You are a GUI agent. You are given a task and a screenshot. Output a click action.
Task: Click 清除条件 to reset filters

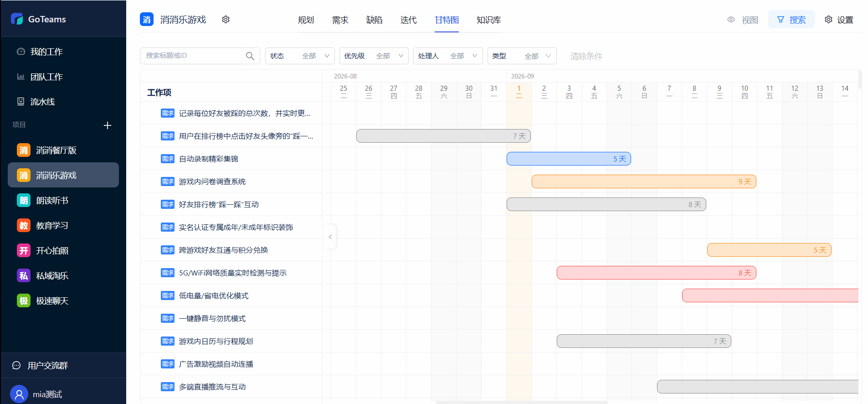point(586,56)
